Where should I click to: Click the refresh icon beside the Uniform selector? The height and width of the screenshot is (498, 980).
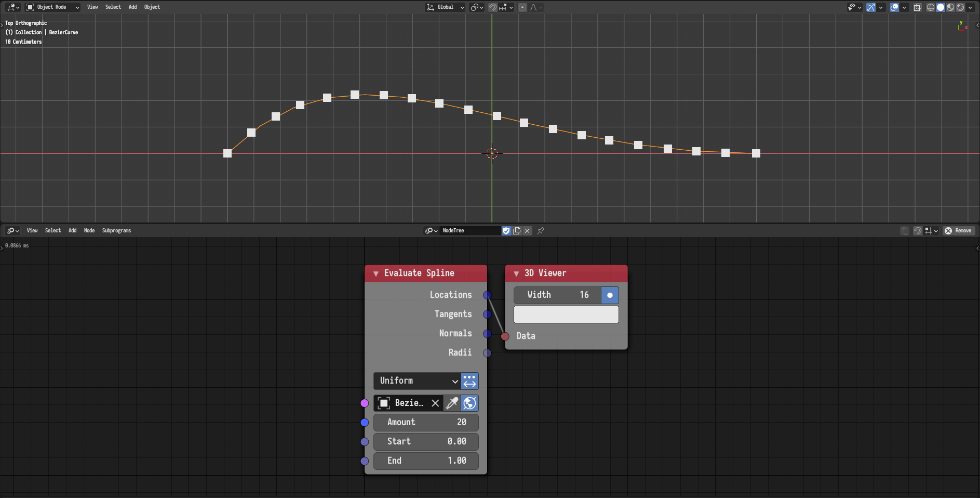pos(469,381)
